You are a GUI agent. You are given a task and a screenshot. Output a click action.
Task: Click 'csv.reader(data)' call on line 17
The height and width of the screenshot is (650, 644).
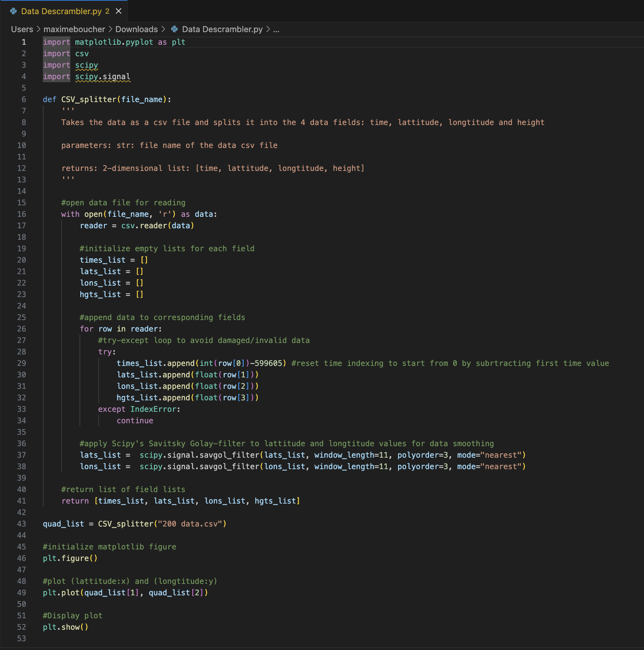coord(158,226)
